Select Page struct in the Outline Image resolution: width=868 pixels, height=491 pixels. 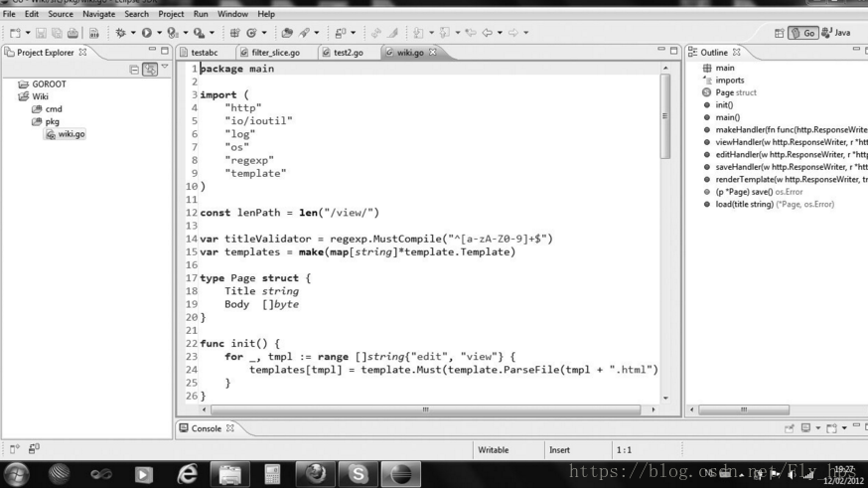(x=736, y=92)
